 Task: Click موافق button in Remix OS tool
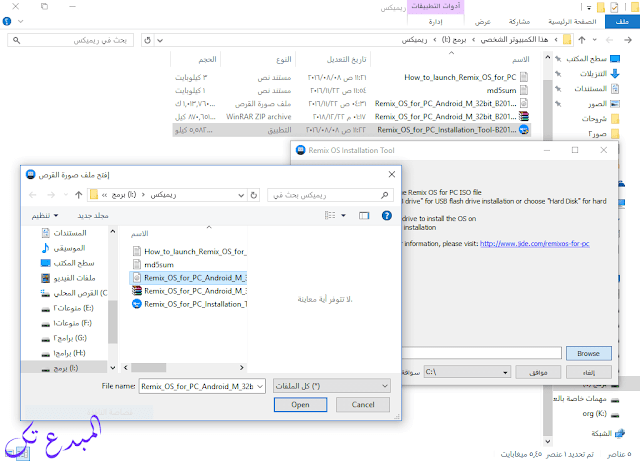[538, 372]
